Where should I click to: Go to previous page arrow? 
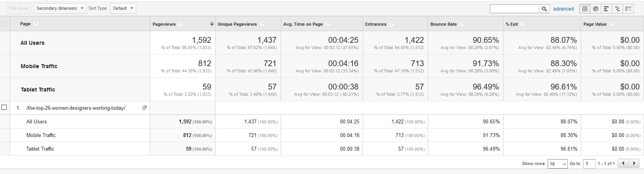(x=623, y=163)
